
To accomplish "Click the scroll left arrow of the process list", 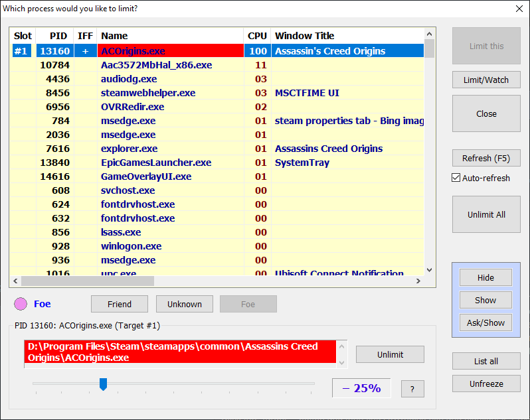I will click(15, 281).
